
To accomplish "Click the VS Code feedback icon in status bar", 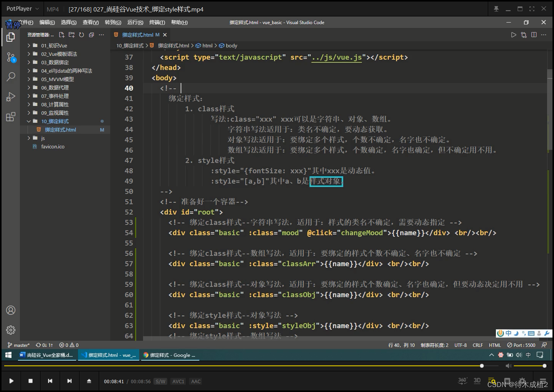I will (544, 345).
